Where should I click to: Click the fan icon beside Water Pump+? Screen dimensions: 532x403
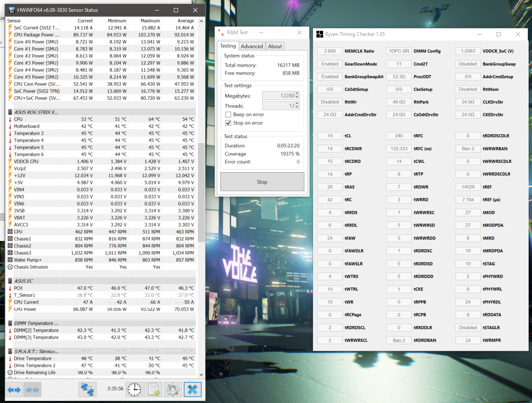10,260
